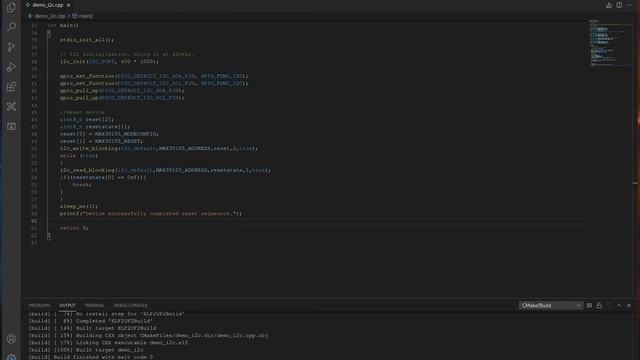Open the Source Control view

[x=11, y=47]
